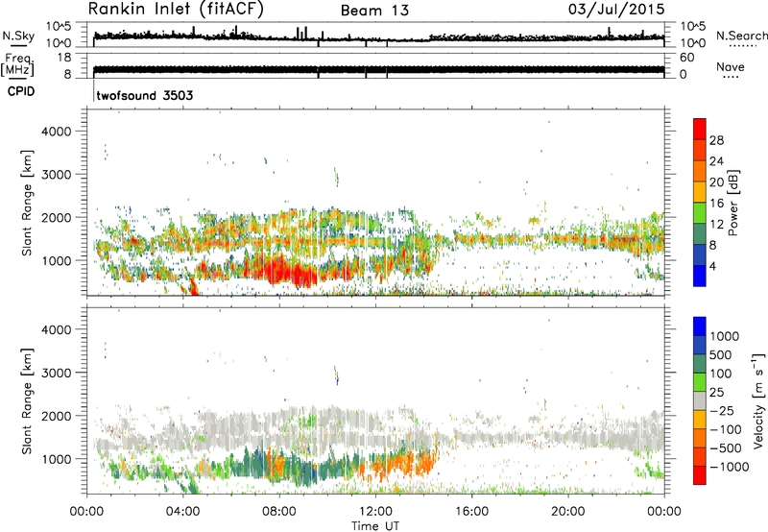The height and width of the screenshot is (532, 768).
Task: Pick the top red segment of the Power colorbar
Action: [700, 129]
